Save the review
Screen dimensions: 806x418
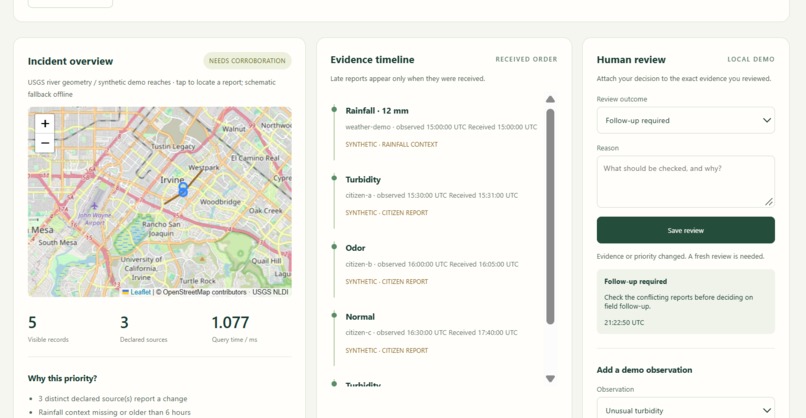(685, 230)
